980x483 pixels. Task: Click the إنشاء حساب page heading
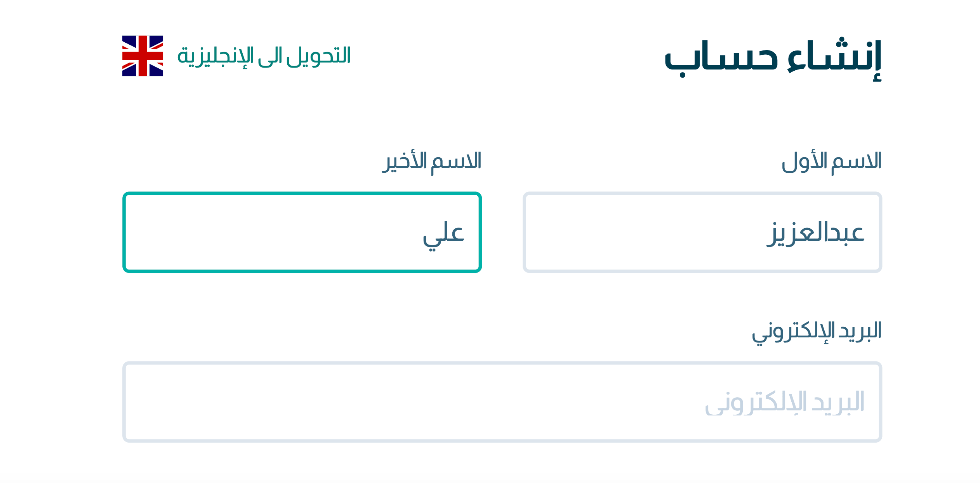click(773, 58)
